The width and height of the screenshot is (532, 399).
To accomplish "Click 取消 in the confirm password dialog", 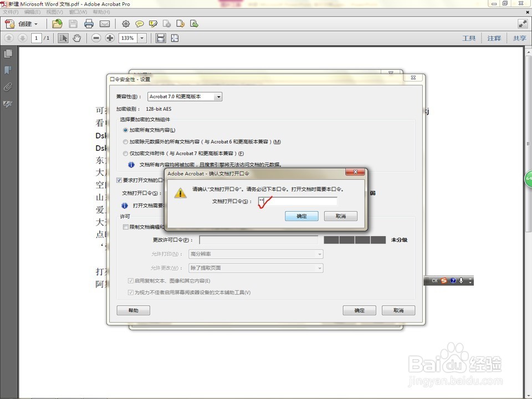I will (341, 216).
